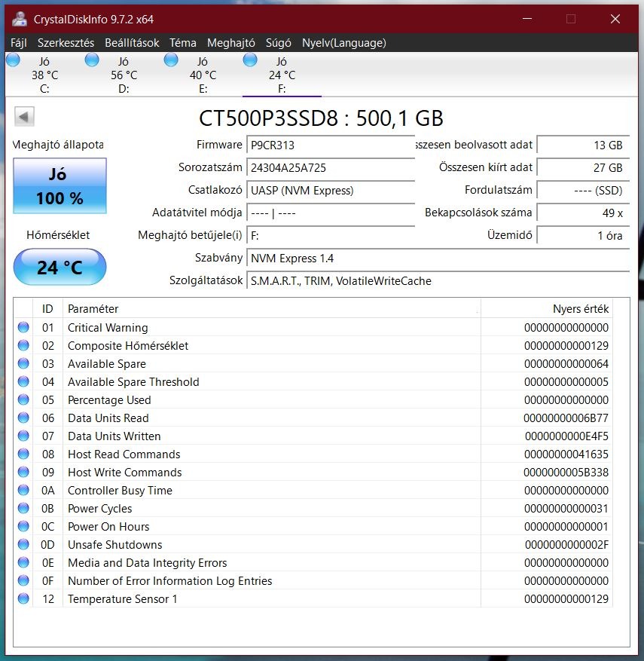Select drive D: tab at 56 °C

pos(124,75)
